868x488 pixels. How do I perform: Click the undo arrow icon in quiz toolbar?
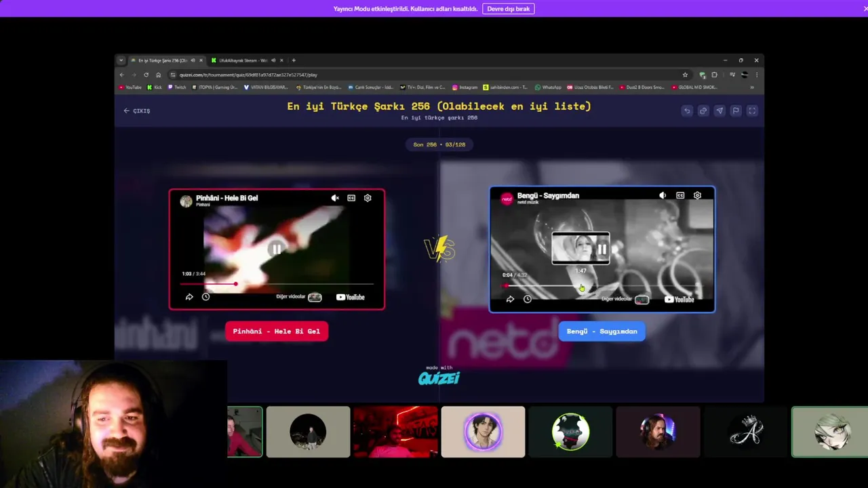coord(687,110)
